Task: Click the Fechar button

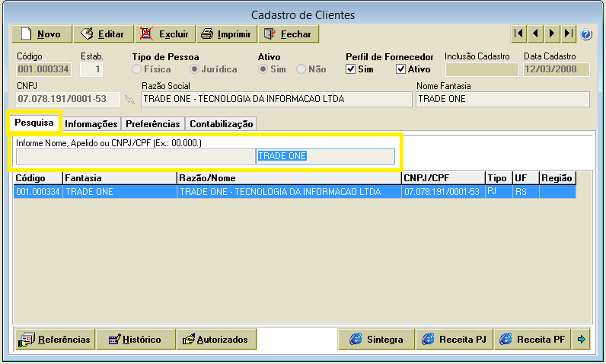Action: pos(289,34)
